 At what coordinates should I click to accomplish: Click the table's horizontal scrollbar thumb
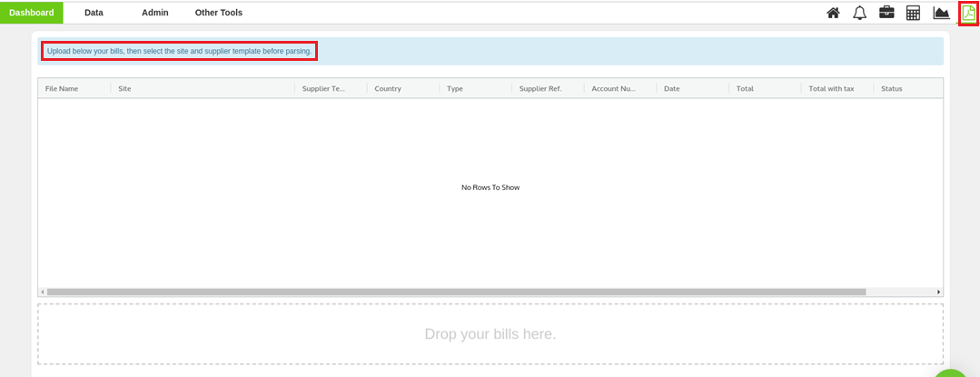coord(456,292)
